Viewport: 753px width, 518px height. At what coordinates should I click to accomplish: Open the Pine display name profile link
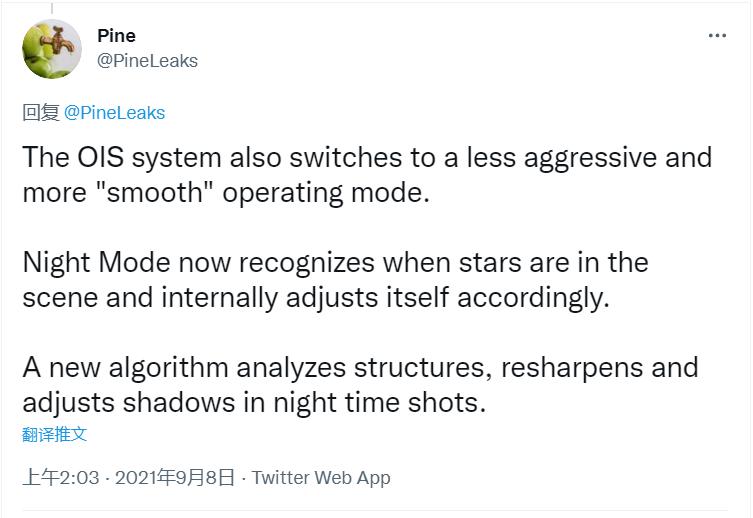pos(117,36)
